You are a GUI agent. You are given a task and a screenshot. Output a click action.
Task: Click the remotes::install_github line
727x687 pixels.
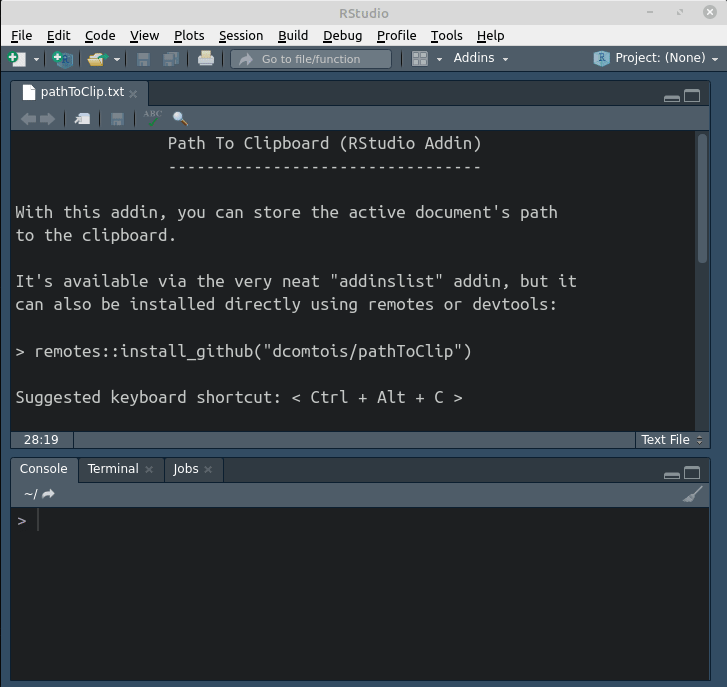[x=243, y=351]
